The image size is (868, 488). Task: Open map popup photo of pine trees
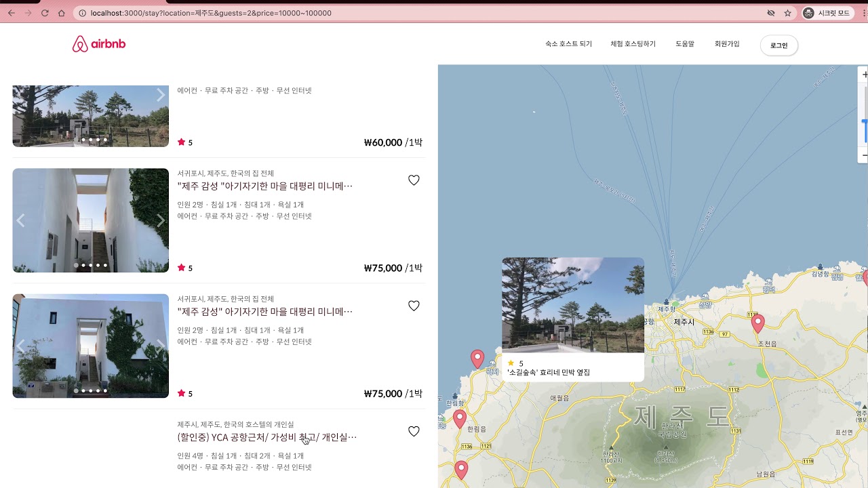point(573,305)
